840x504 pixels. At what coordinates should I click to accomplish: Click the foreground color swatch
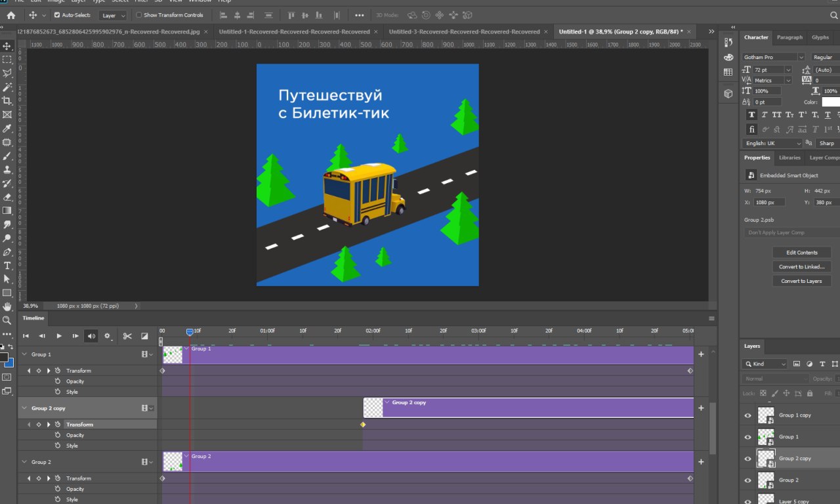[3, 358]
